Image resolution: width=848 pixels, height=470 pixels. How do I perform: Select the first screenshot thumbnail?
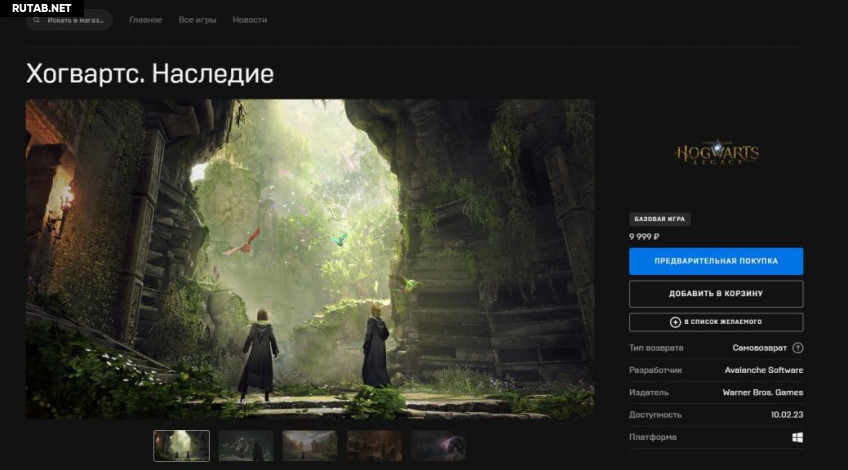pyautogui.click(x=181, y=446)
